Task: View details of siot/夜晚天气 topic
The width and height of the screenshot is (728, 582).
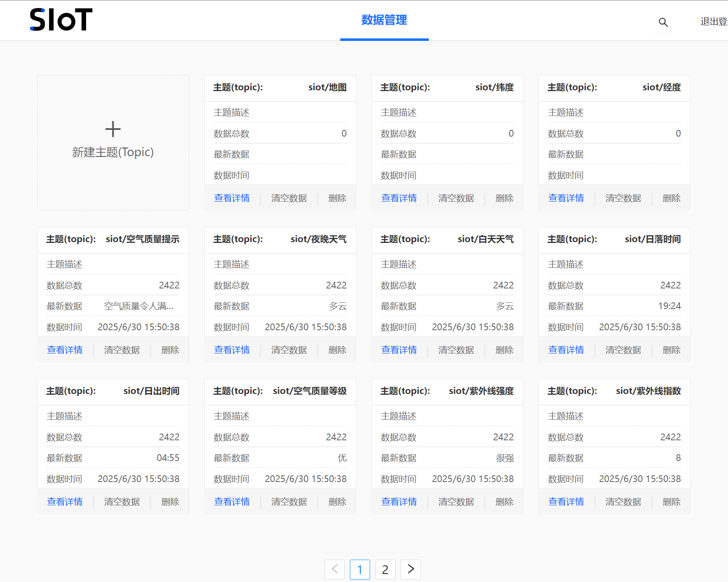Action: point(232,350)
